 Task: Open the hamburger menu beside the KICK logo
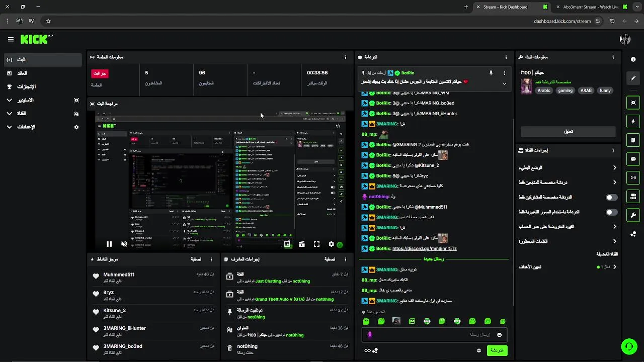[x=11, y=39]
